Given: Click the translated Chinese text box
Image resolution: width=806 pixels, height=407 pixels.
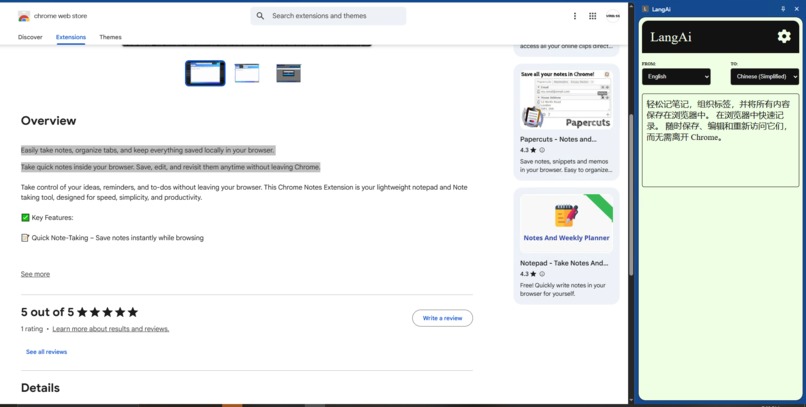Looking at the screenshot, I should point(720,140).
